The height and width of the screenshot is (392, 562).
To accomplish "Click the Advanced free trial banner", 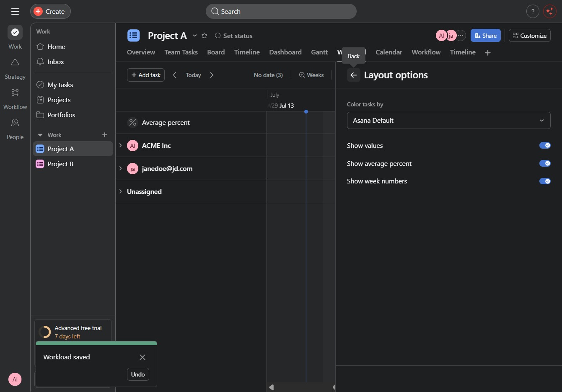I will (73, 331).
